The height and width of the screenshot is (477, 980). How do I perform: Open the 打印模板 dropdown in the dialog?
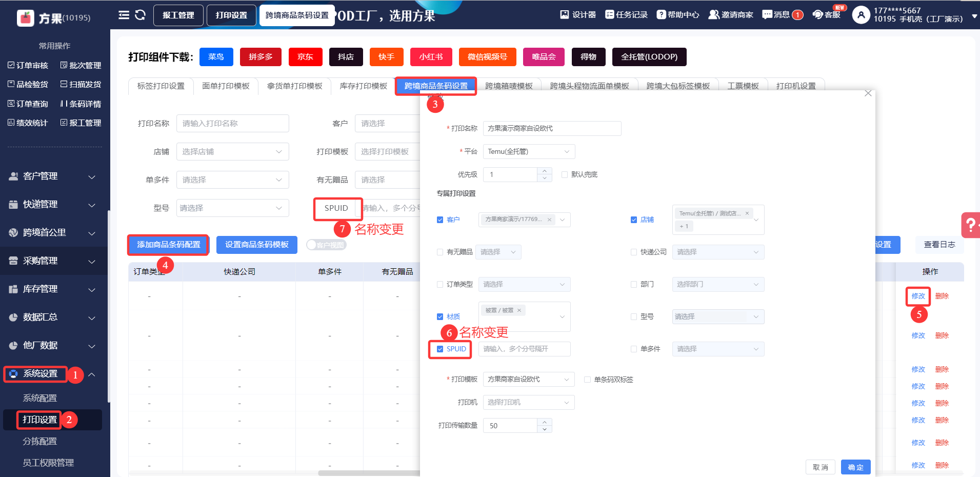coord(529,379)
